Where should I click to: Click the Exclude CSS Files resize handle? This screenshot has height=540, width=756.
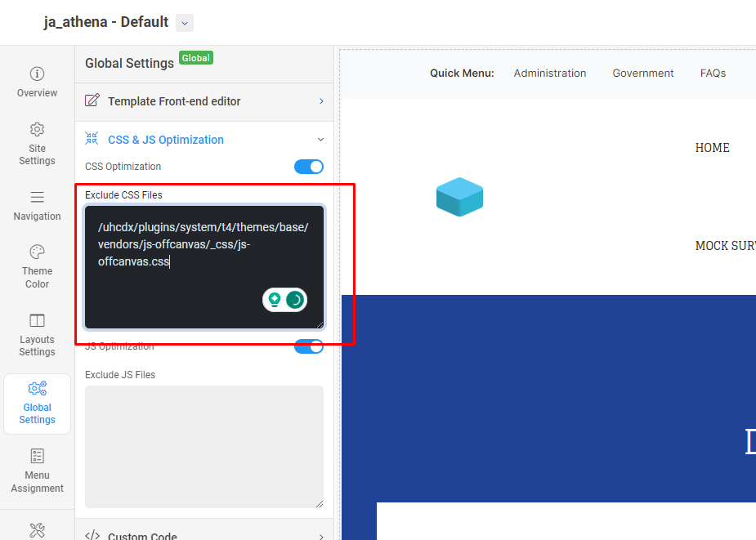click(320, 325)
